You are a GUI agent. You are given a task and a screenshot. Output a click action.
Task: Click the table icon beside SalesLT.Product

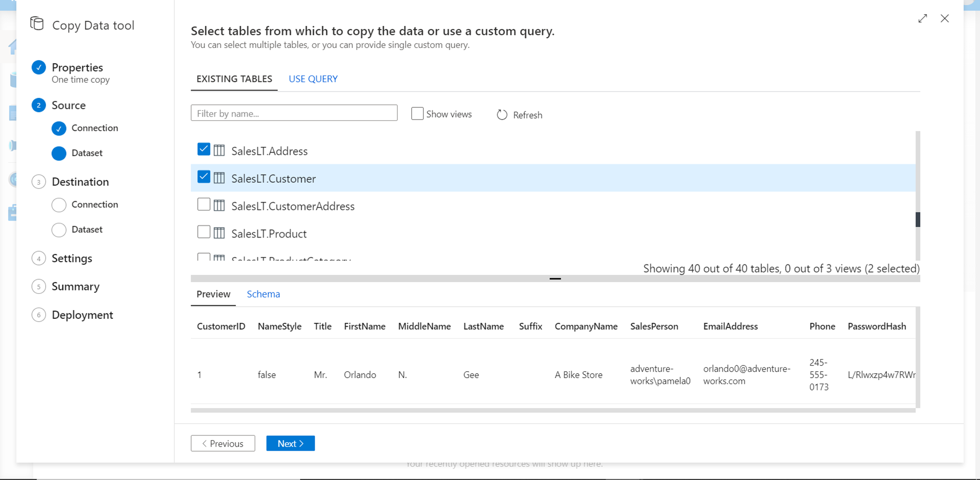(219, 233)
